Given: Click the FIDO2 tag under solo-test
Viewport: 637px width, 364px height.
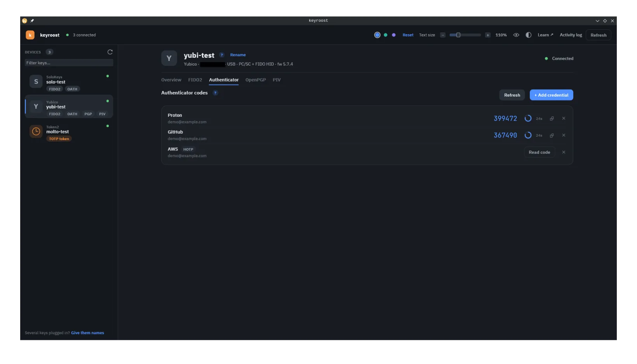Looking at the screenshot, I should (55, 89).
